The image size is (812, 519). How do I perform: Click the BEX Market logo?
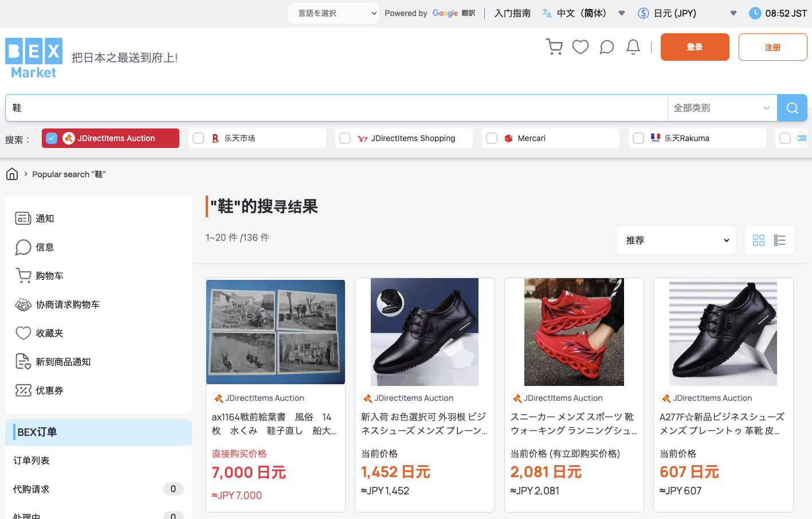coord(34,58)
